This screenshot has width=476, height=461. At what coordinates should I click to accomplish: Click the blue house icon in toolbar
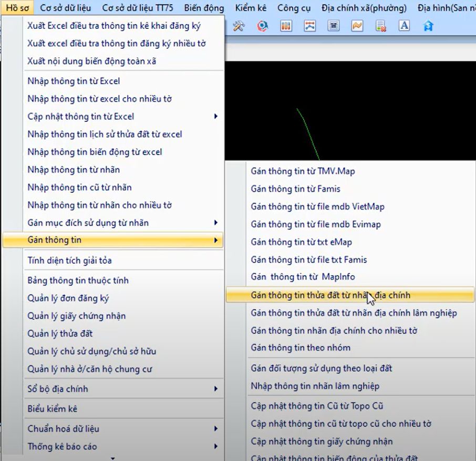(428, 26)
